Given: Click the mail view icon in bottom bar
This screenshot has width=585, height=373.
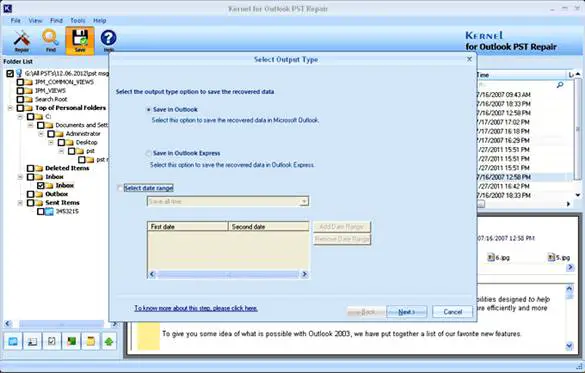Looking at the screenshot, I should point(13,341).
